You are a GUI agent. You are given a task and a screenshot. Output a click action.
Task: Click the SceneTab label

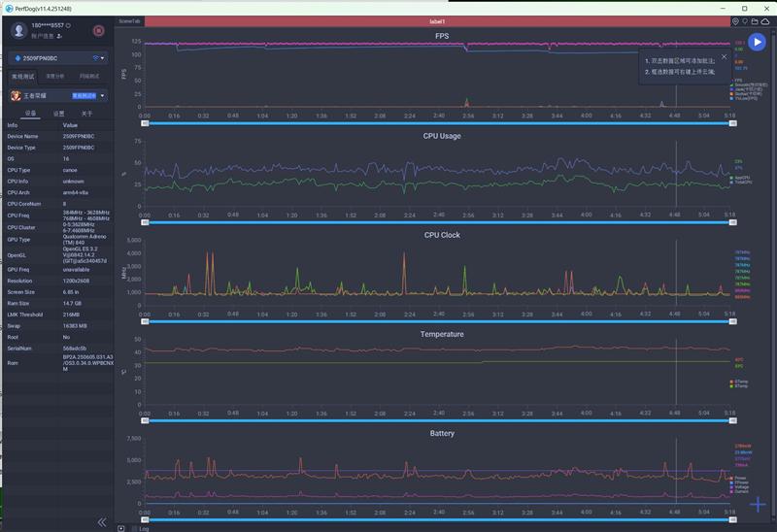coord(129,20)
